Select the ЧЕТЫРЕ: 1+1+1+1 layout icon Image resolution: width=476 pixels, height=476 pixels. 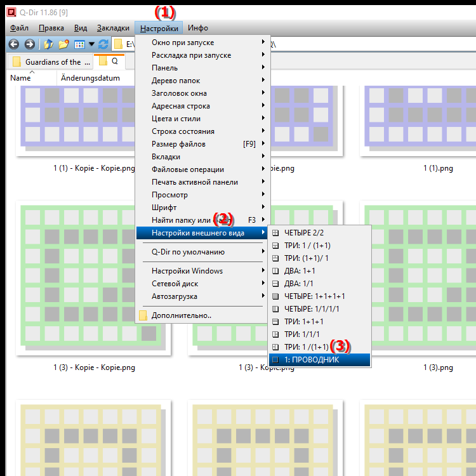pos(275,296)
